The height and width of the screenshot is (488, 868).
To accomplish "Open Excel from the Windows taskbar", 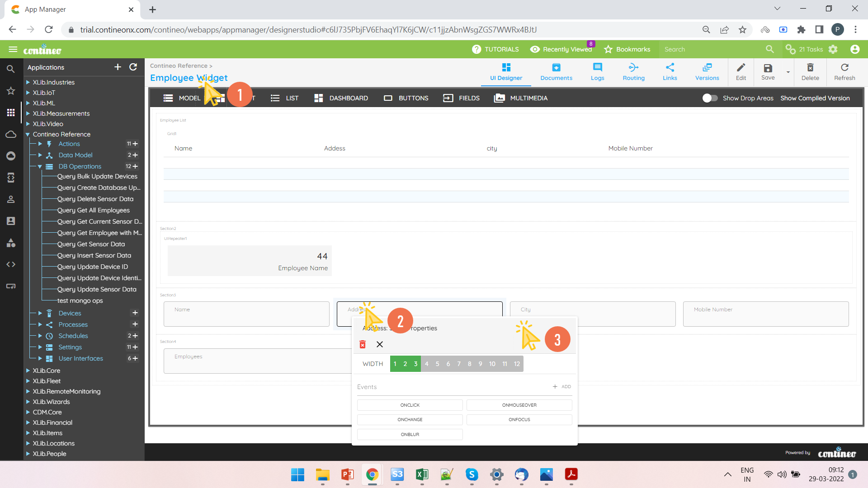I will pos(422,474).
